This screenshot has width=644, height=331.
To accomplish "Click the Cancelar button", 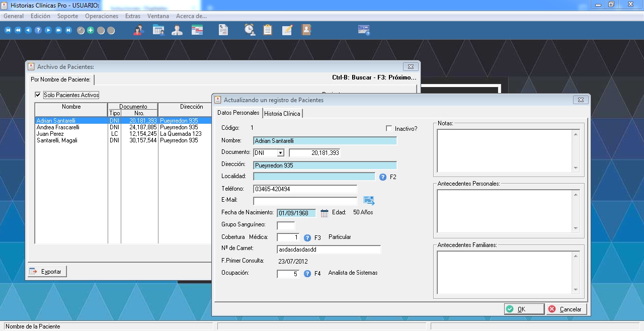I will click(x=566, y=309).
